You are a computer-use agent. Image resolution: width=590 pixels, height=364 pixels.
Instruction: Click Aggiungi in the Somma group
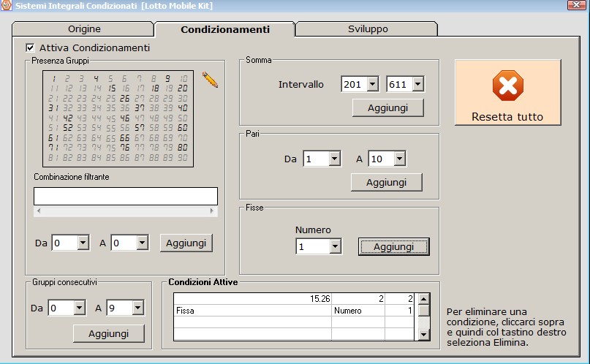[387, 108]
